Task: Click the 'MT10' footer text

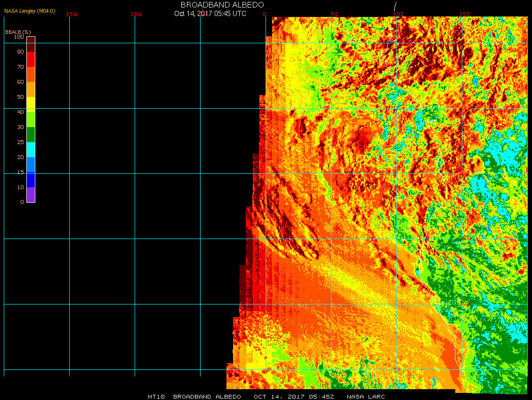Action: point(156,397)
